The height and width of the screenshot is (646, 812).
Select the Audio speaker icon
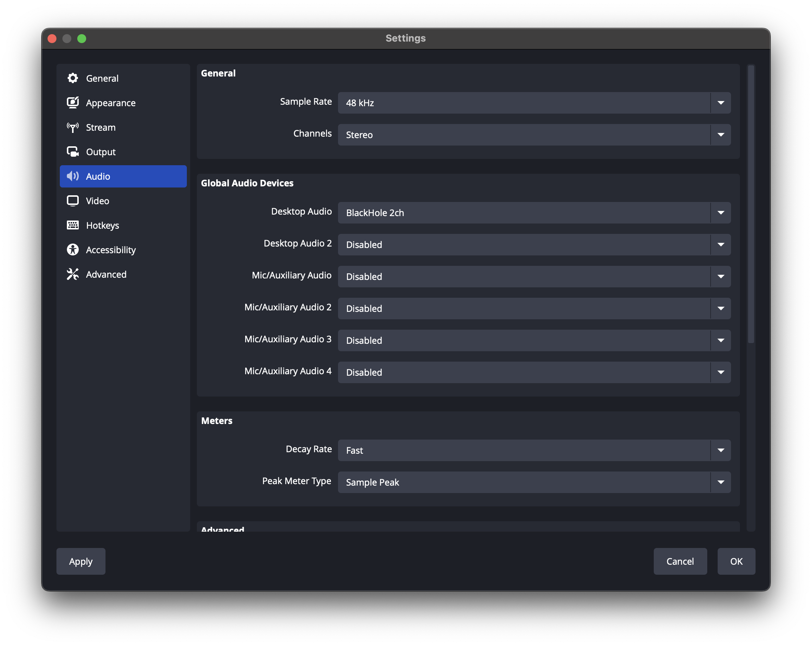[73, 176]
